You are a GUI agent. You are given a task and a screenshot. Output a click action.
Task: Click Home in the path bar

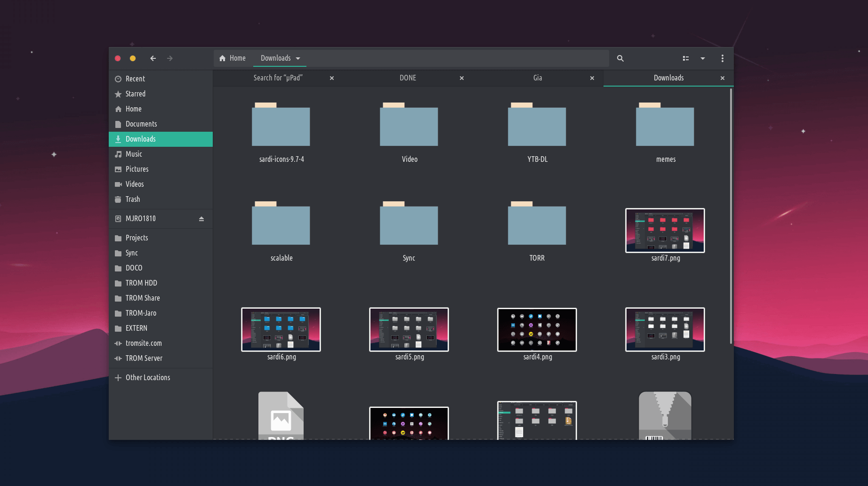tap(233, 58)
